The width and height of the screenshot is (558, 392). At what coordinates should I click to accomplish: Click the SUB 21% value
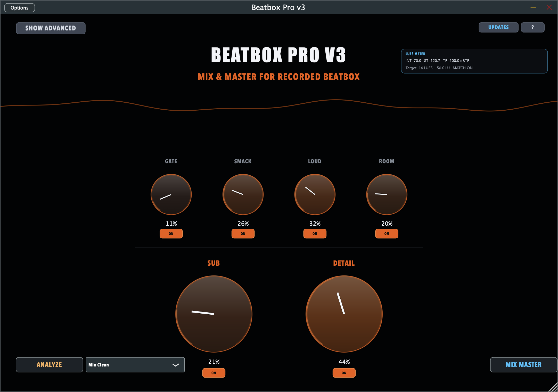214,362
